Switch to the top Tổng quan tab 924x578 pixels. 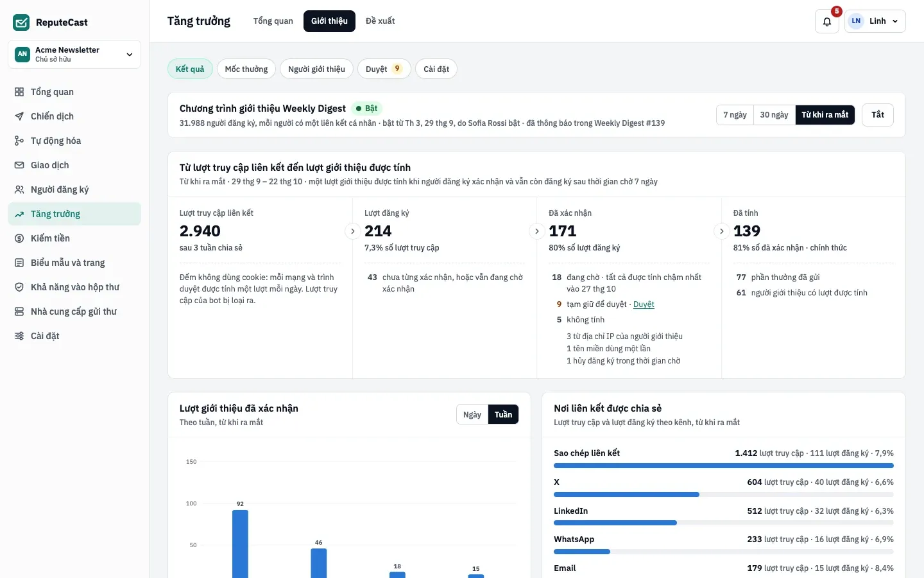coord(273,21)
